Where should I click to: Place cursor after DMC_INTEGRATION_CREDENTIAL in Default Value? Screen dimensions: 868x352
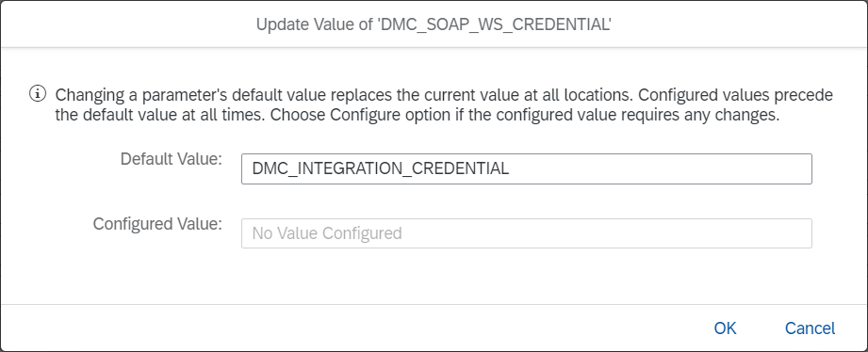512,168
